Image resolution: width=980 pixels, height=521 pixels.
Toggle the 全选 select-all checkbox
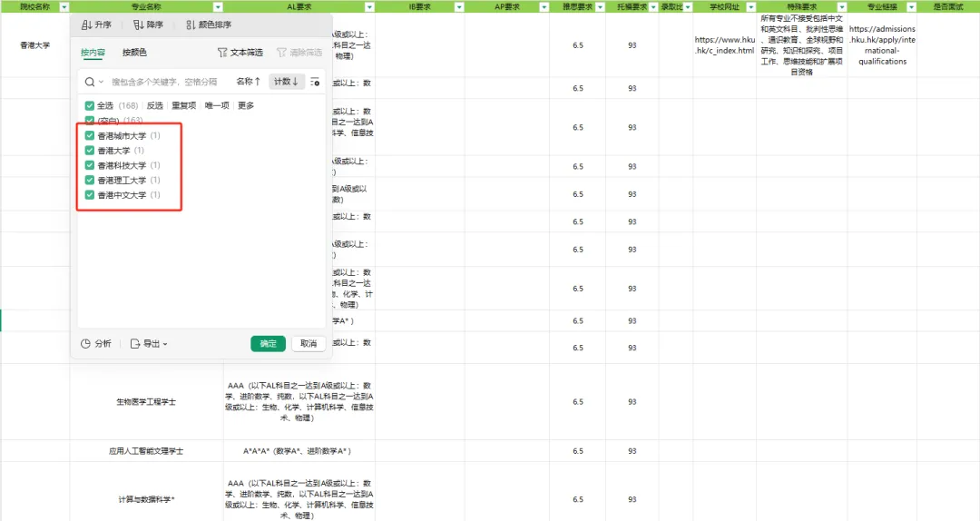pyautogui.click(x=89, y=105)
